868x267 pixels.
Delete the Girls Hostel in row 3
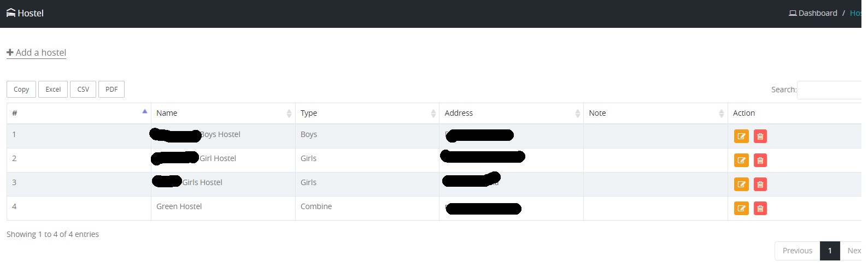tap(760, 185)
